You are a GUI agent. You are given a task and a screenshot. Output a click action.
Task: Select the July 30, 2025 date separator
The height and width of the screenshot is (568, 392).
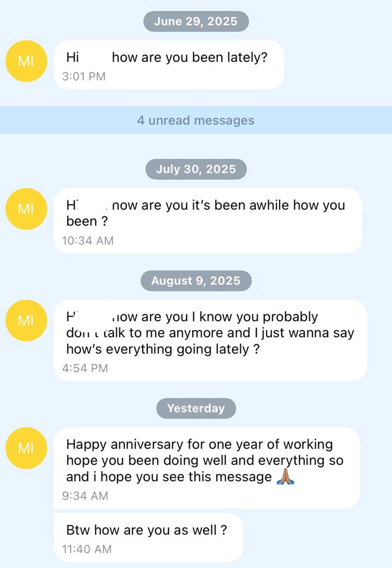(x=195, y=169)
